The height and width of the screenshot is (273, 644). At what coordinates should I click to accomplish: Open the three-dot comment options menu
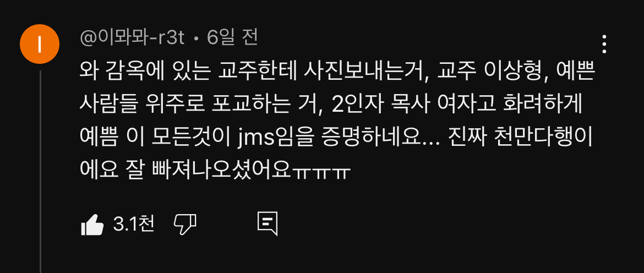(x=604, y=44)
